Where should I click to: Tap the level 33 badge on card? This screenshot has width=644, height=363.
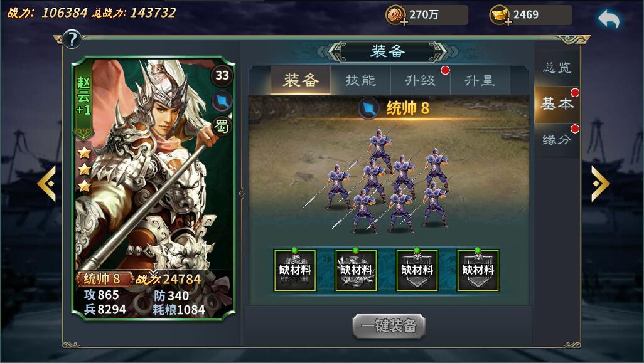pyautogui.click(x=222, y=75)
